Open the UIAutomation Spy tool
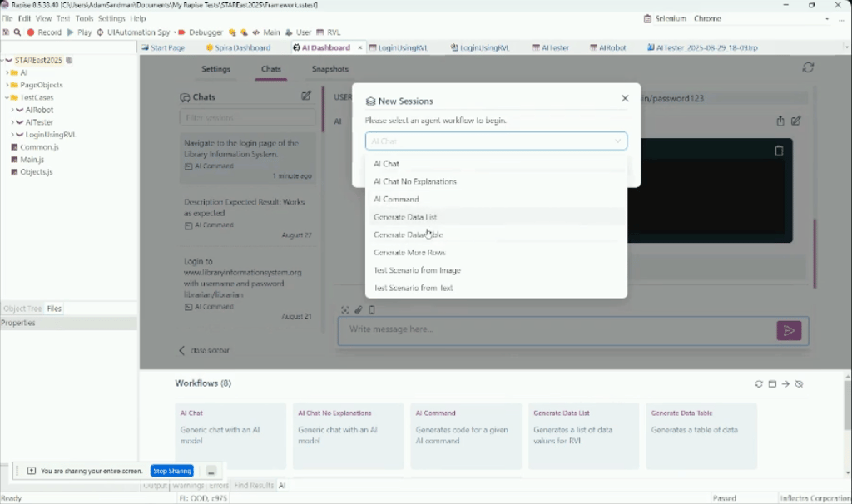The width and height of the screenshot is (852, 504). pos(133,32)
